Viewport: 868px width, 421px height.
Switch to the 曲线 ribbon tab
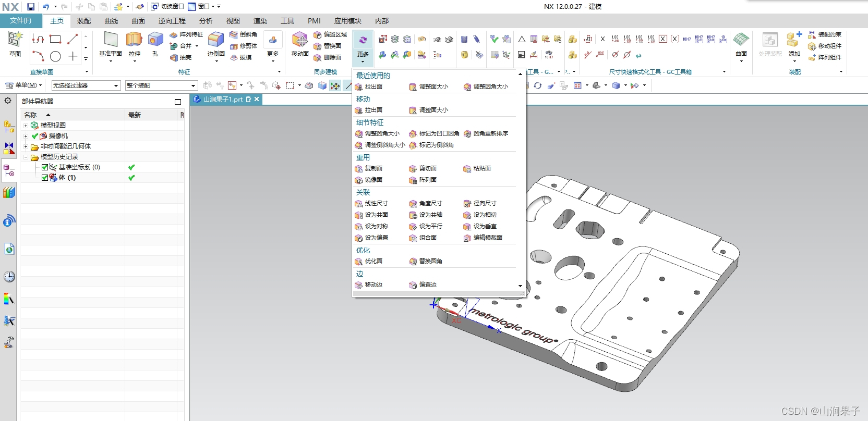click(x=111, y=21)
